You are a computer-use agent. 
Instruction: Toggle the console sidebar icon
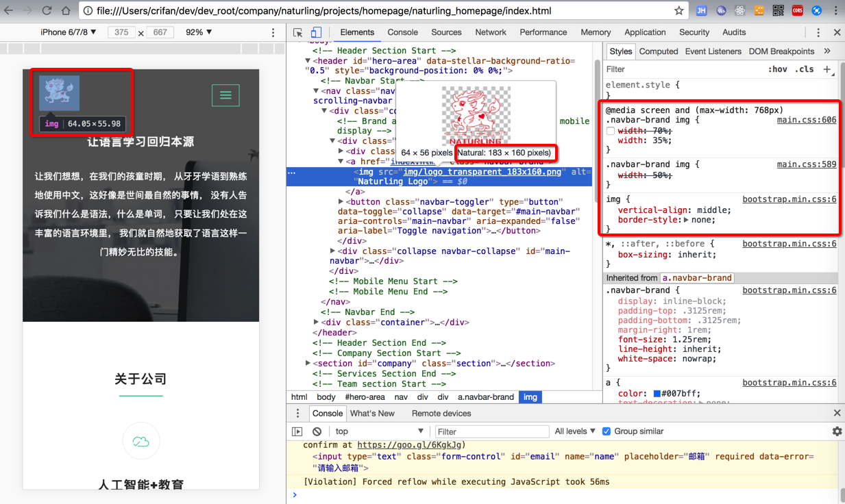tap(297, 431)
